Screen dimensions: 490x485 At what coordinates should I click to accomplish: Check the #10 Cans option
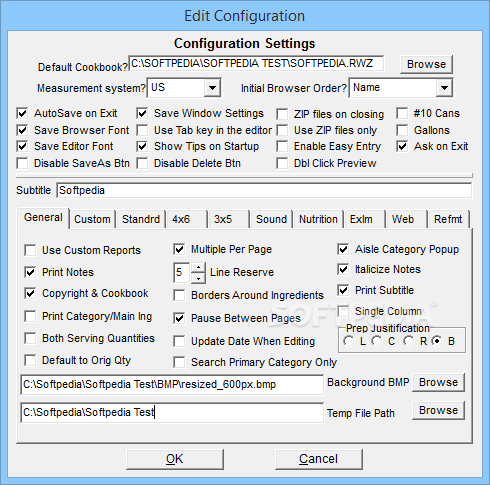(402, 113)
